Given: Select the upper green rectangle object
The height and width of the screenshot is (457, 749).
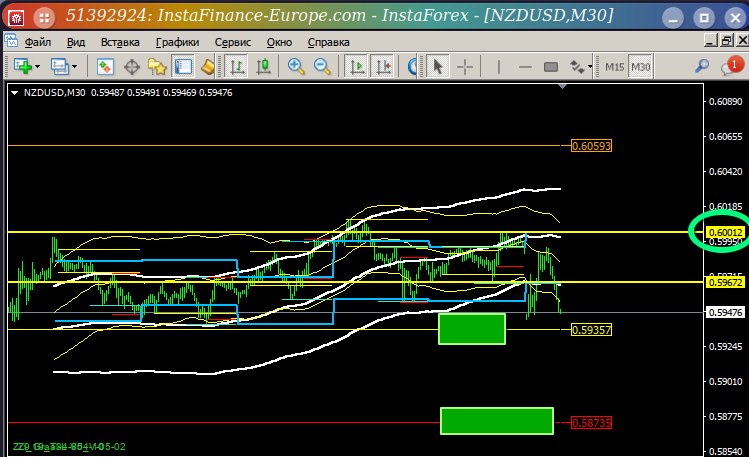Looking at the screenshot, I should [x=472, y=329].
